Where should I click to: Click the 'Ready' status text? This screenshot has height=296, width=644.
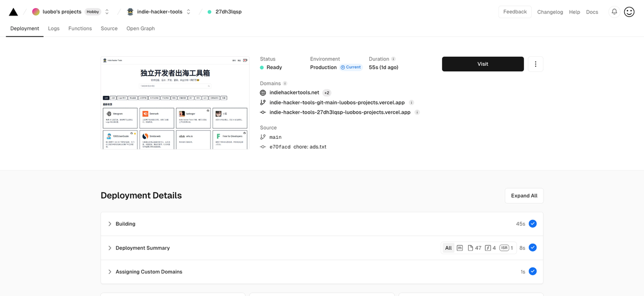[x=274, y=68]
